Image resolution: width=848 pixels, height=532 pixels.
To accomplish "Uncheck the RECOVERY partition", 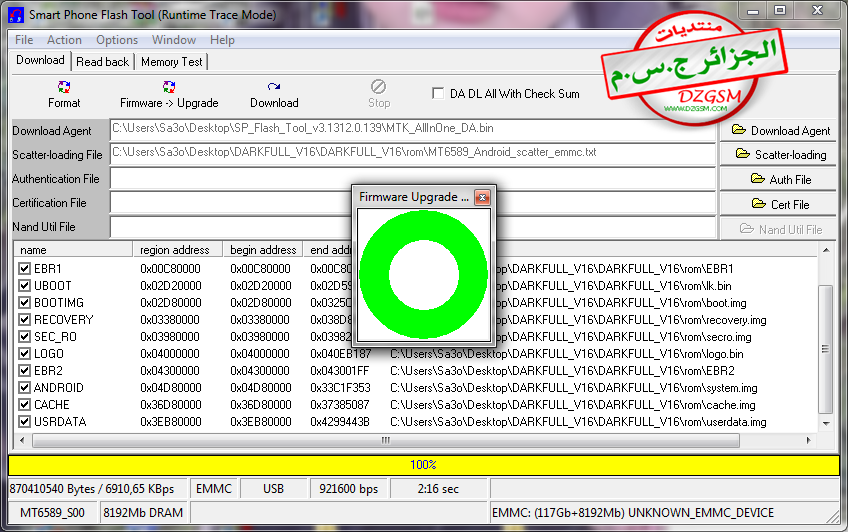I will click(24, 320).
